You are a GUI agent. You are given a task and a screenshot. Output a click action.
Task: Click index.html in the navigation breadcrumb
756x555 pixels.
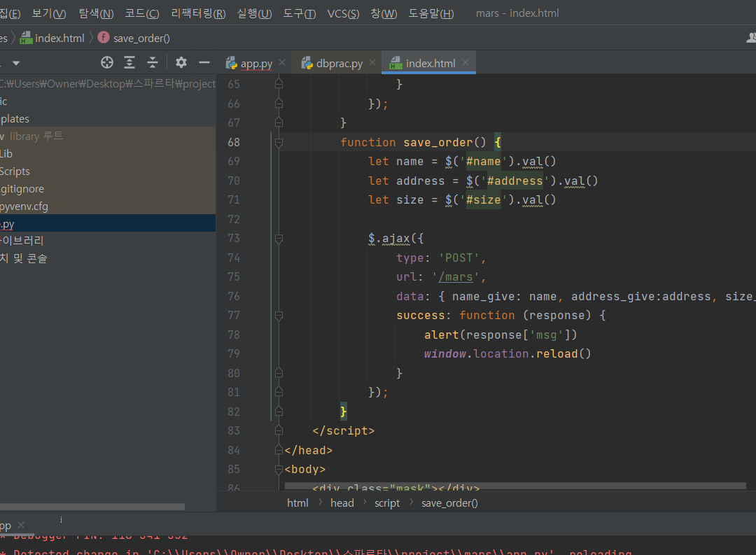[59, 38]
